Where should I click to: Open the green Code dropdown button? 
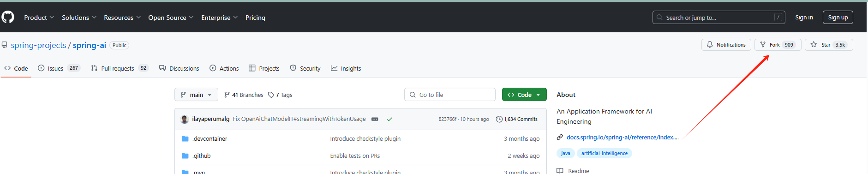click(x=524, y=95)
